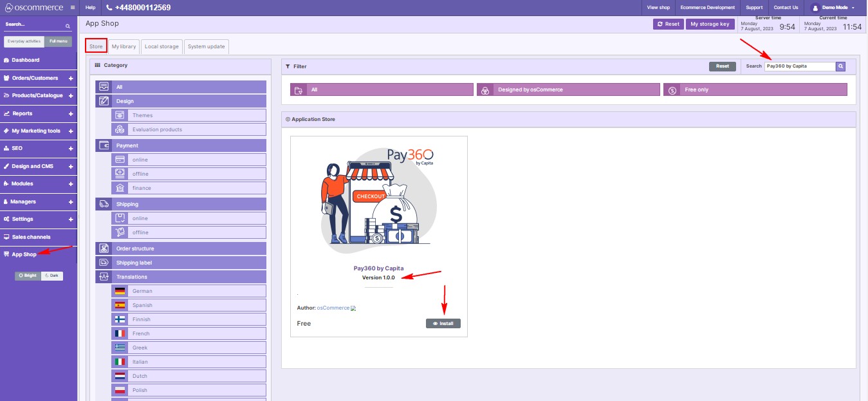Select the Order structure category icon
868x401 pixels.
point(104,248)
